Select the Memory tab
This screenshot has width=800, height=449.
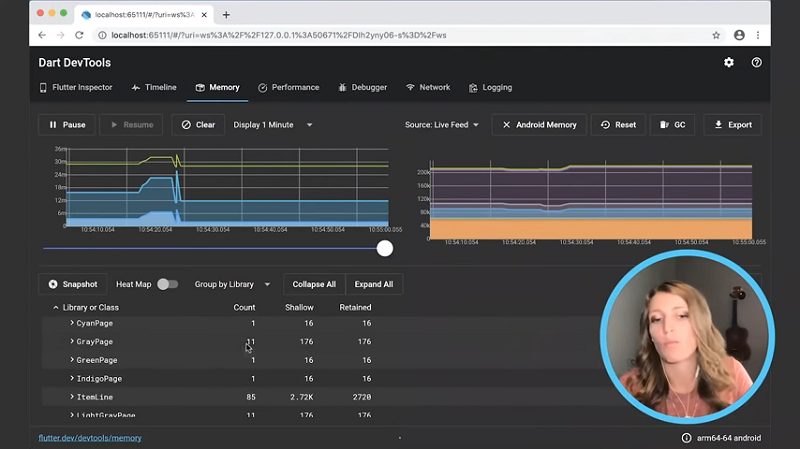pos(217,87)
